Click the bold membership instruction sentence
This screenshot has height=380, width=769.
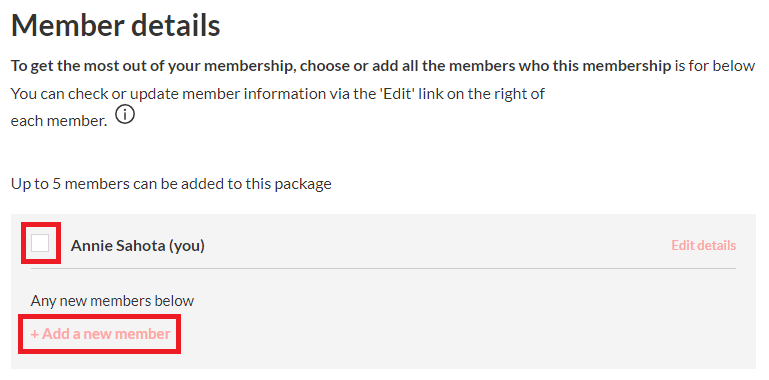click(x=341, y=66)
